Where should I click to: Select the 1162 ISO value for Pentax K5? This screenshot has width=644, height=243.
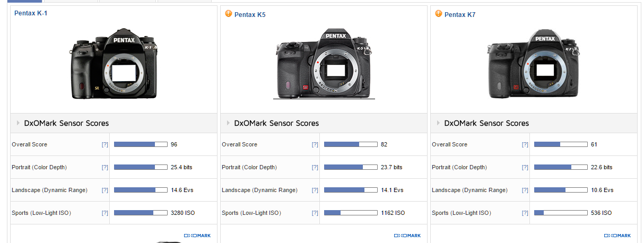pos(393,213)
